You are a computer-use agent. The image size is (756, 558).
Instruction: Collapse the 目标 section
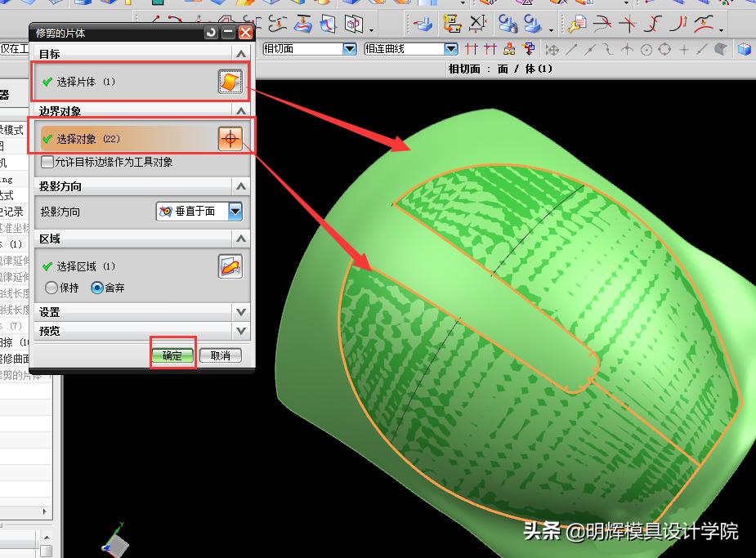tap(241, 54)
